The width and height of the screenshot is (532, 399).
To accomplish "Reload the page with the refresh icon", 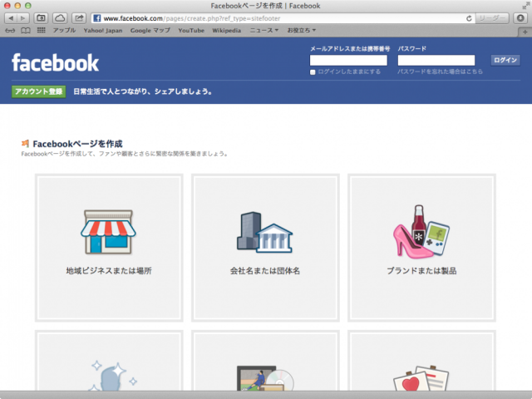I will (x=469, y=18).
